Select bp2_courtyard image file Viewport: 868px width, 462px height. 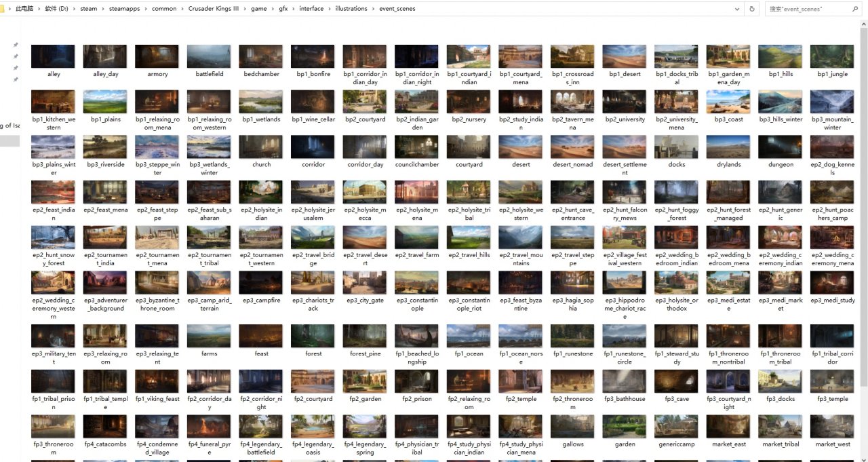pos(365,102)
